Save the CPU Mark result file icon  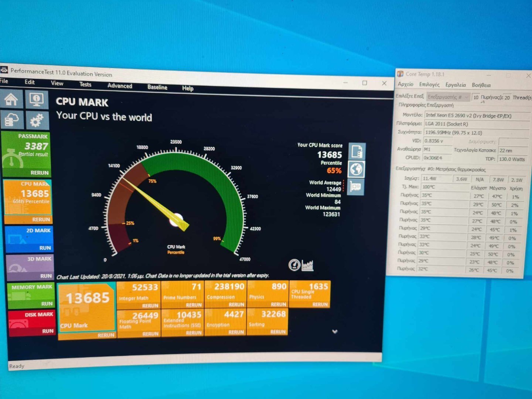point(357,151)
